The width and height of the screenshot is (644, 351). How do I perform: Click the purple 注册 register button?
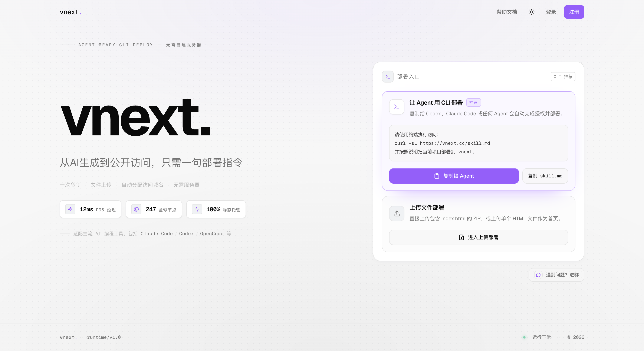click(574, 12)
